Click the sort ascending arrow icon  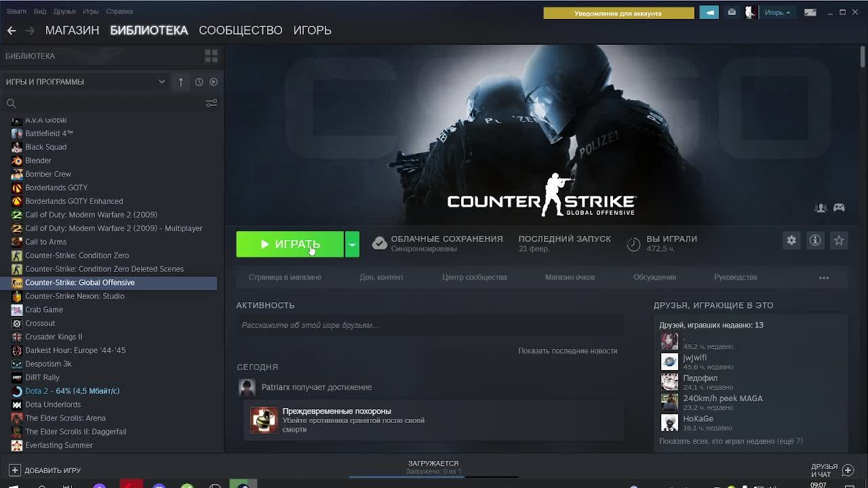point(180,82)
